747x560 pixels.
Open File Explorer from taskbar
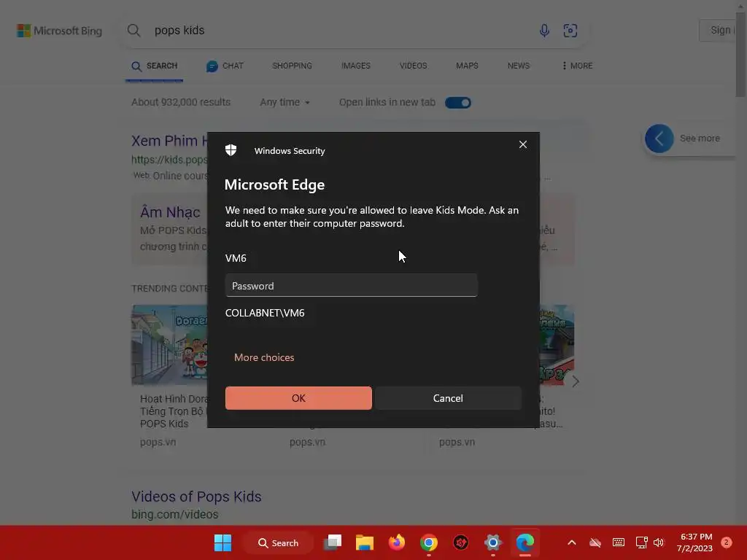(x=365, y=542)
